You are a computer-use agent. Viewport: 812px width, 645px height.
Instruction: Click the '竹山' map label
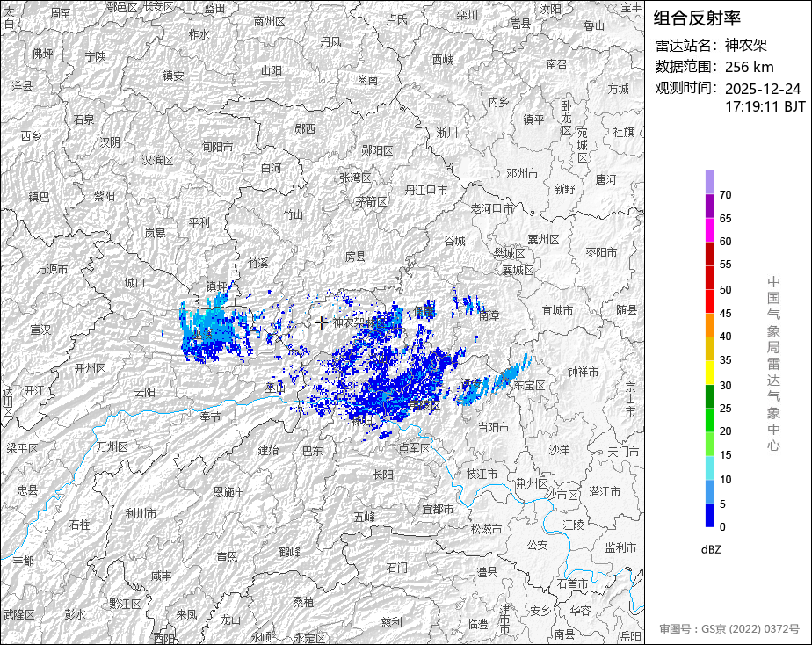(x=294, y=214)
